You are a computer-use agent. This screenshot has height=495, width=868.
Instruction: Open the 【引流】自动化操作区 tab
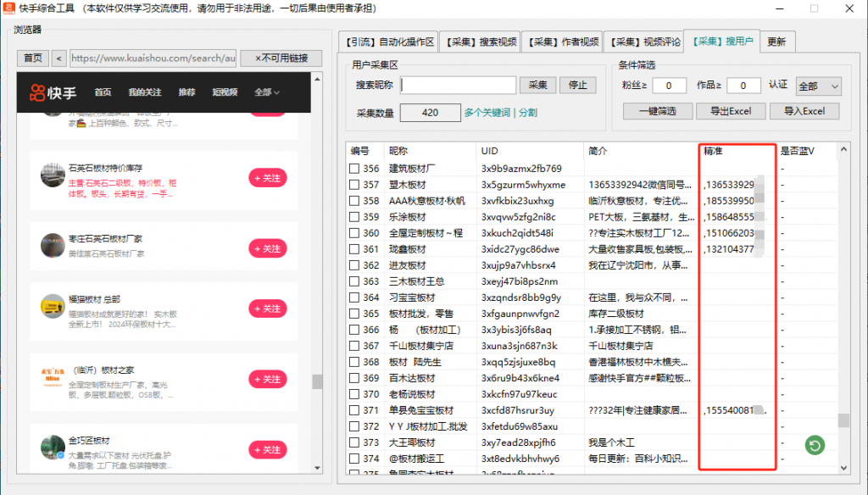pyautogui.click(x=389, y=42)
